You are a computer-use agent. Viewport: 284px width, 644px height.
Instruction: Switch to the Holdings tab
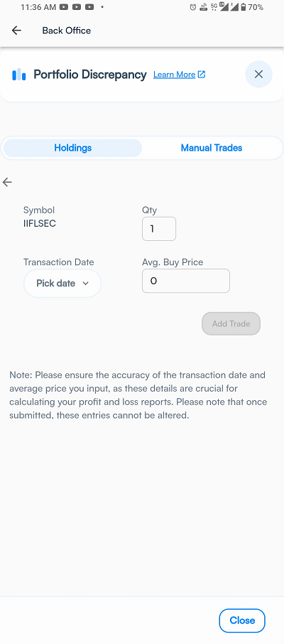(x=72, y=148)
